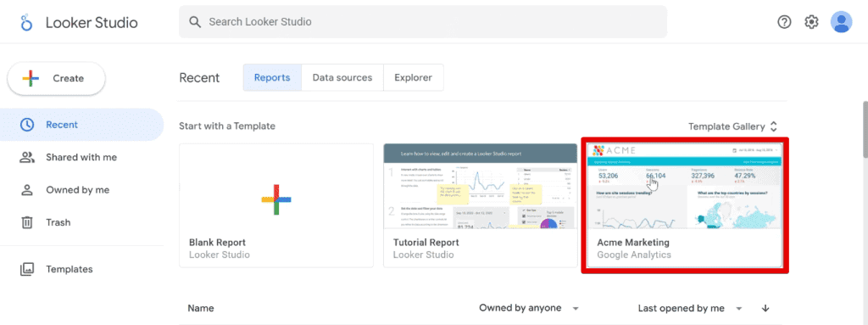Screen dimensions: 868x325
Task: Click the Create button
Action: [56, 78]
